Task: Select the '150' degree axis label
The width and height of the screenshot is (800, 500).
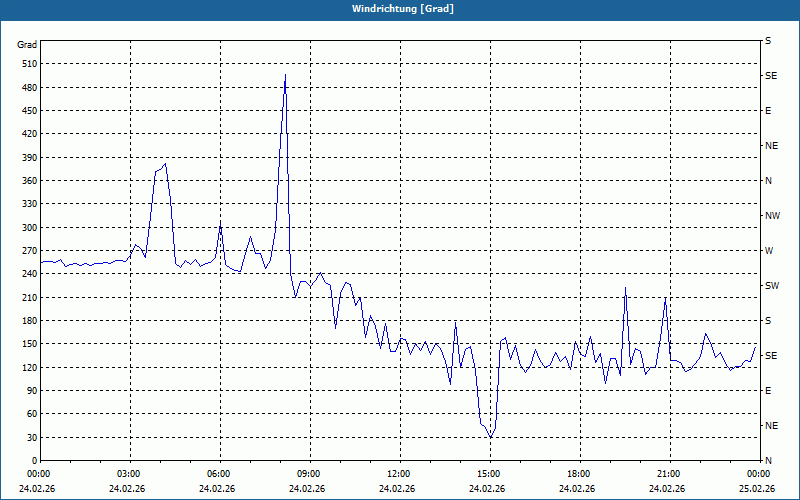Action: pyautogui.click(x=30, y=344)
